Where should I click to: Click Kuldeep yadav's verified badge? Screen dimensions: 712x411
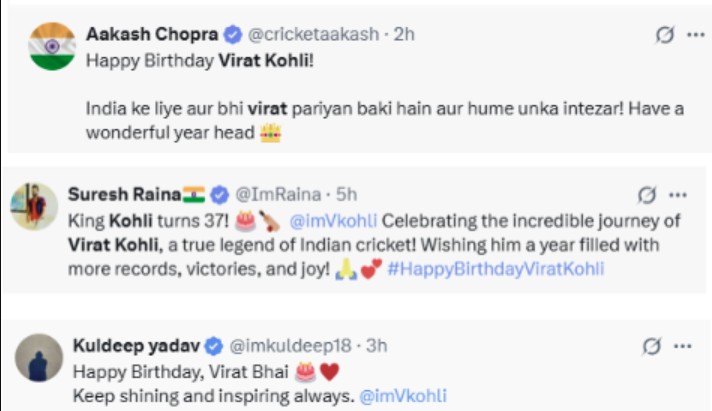click(213, 347)
